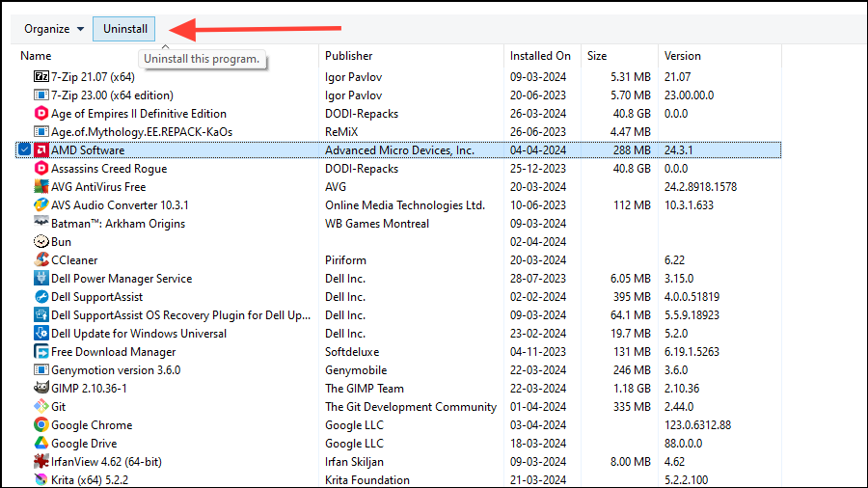Click the Bun program icon
The width and height of the screenshot is (868, 488).
tap(41, 241)
